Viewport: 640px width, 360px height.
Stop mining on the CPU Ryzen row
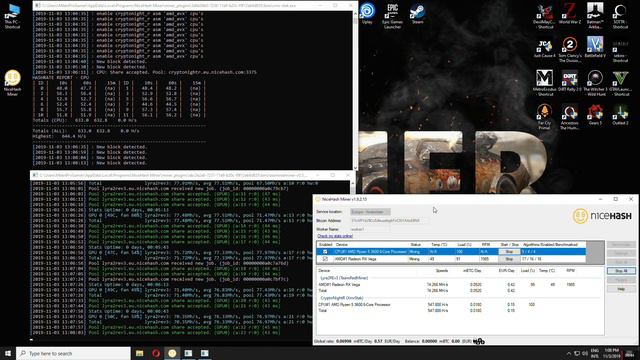click(509, 252)
